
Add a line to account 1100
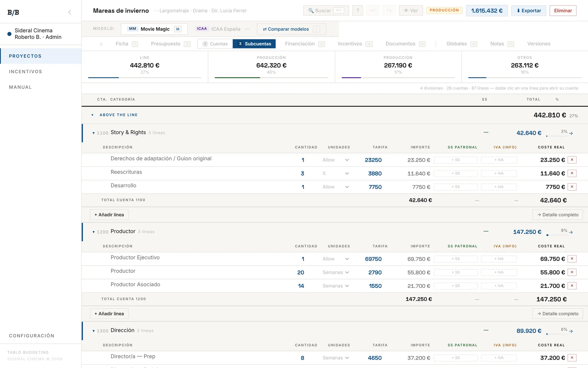click(109, 215)
